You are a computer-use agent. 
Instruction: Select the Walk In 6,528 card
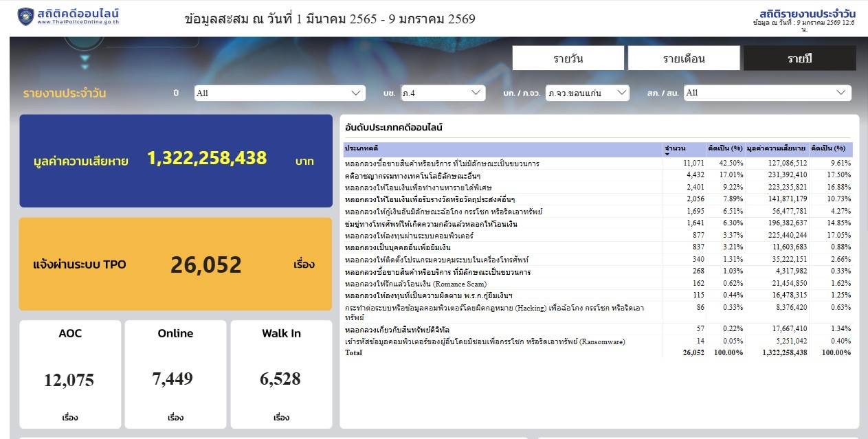click(280, 374)
